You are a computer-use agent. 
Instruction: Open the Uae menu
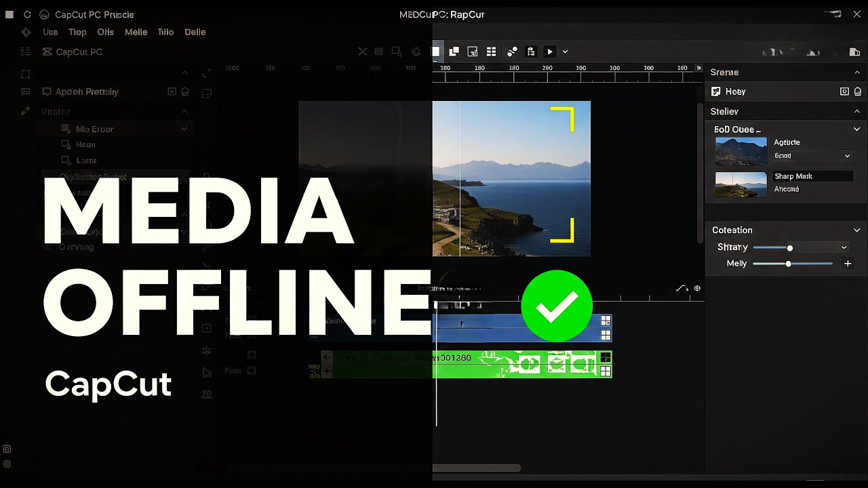click(x=50, y=32)
